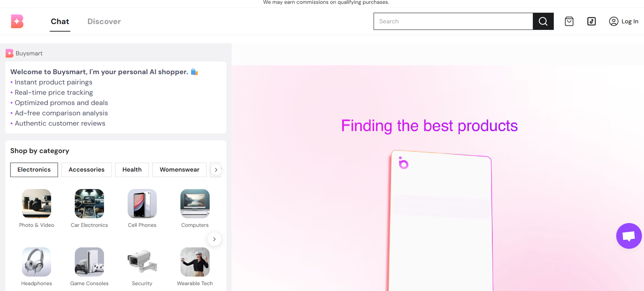The height and width of the screenshot is (291, 644).
Task: Open the shopping bag icon
Action: point(569,21)
